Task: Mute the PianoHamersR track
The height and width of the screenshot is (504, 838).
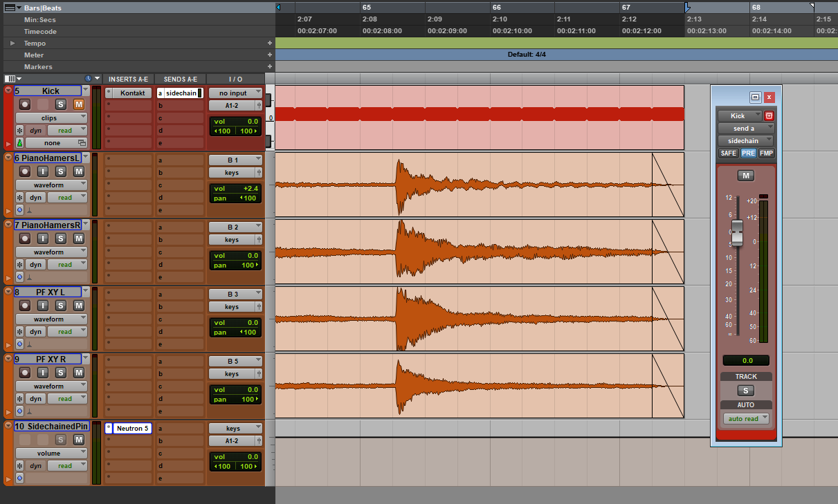Action: point(79,239)
